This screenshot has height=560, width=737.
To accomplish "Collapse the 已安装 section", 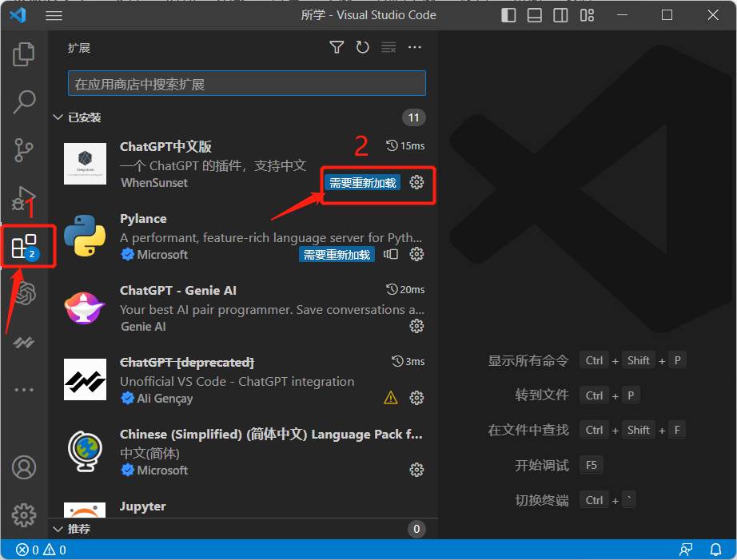I will pos(85,117).
